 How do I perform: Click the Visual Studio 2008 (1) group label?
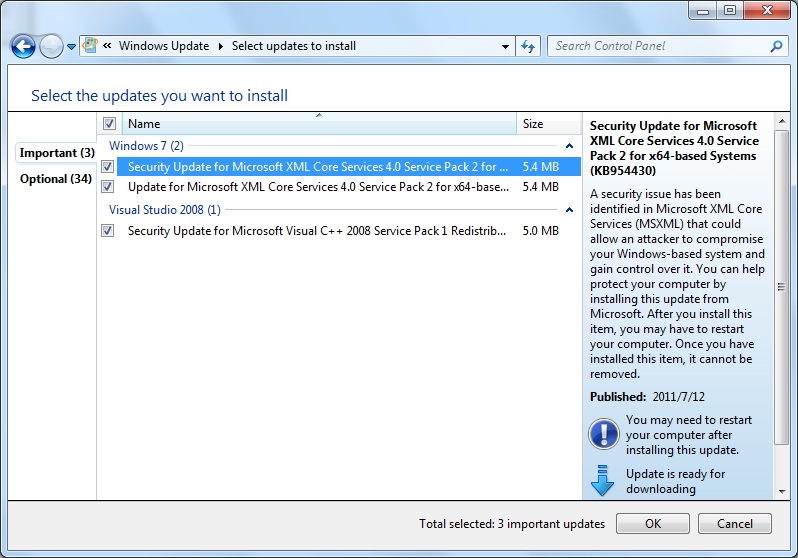point(165,210)
